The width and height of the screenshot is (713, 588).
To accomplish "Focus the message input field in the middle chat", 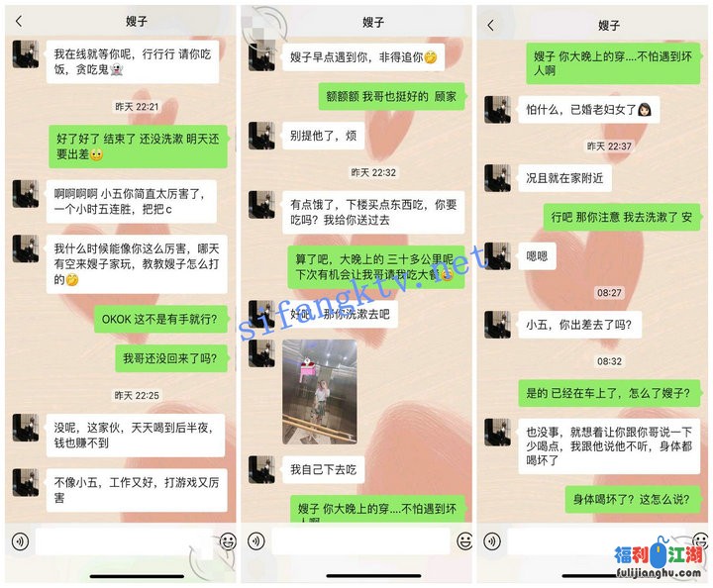I will 360,541.
